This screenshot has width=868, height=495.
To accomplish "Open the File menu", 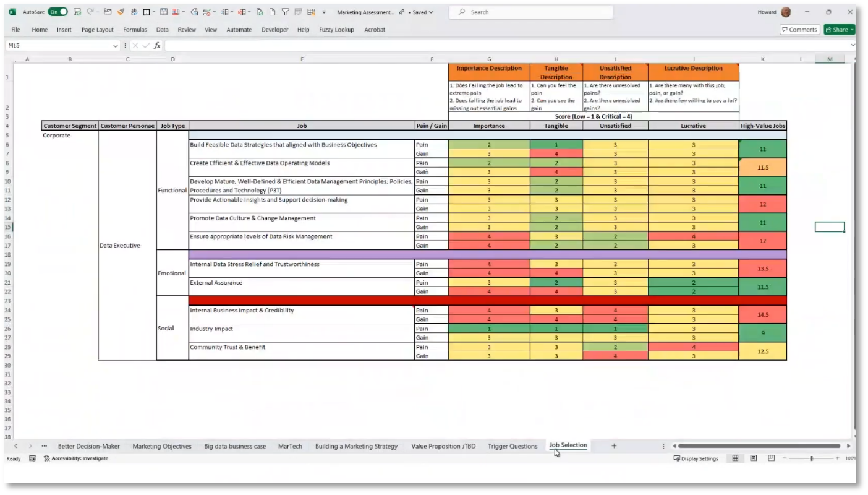I will [15, 30].
